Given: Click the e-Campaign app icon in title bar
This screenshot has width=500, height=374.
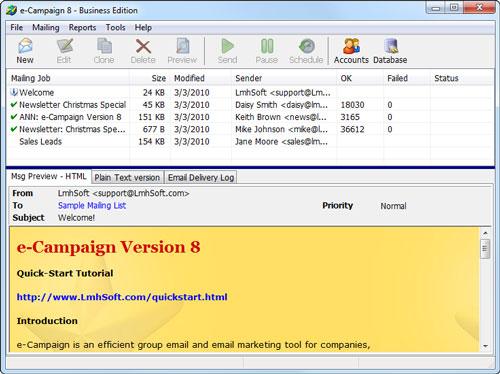Looking at the screenshot, I should (11, 10).
